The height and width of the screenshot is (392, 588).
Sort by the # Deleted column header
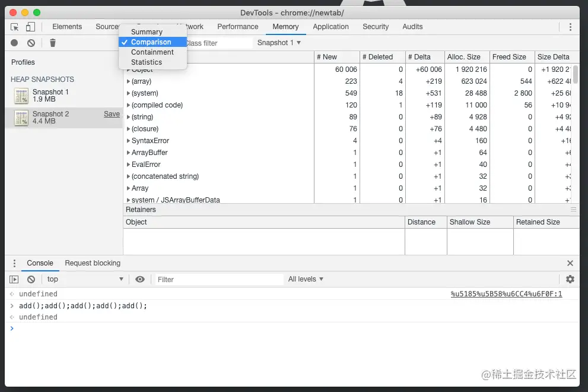tap(383, 57)
